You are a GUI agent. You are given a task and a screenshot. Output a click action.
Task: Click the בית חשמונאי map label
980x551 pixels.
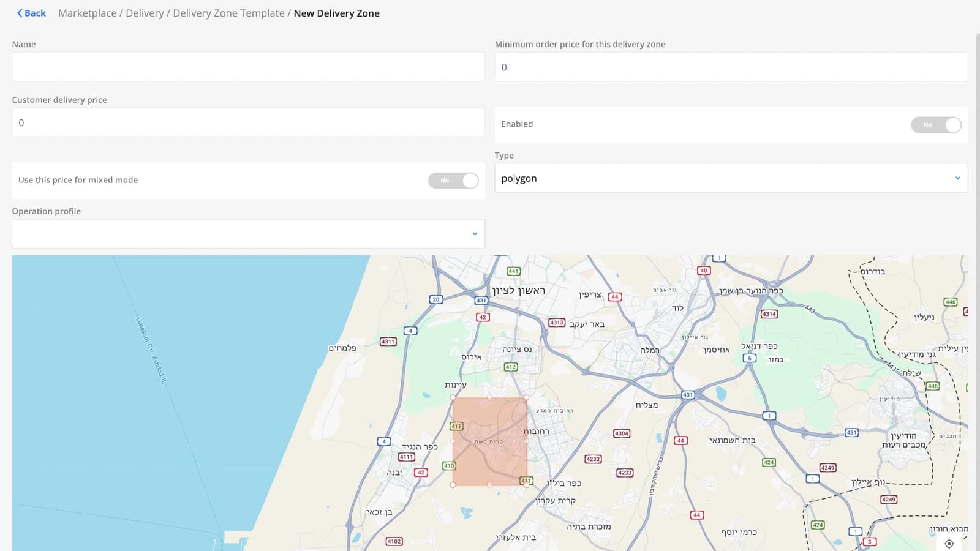click(733, 440)
